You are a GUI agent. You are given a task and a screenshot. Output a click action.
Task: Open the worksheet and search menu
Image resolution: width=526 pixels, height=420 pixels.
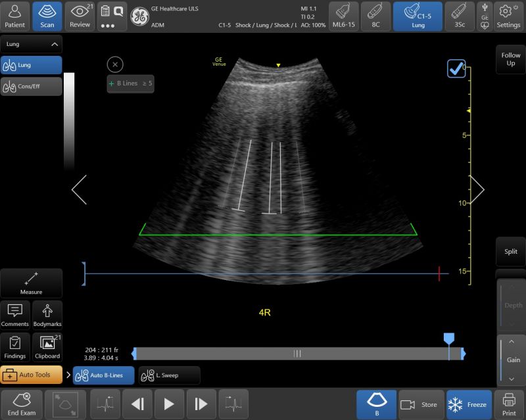click(112, 16)
